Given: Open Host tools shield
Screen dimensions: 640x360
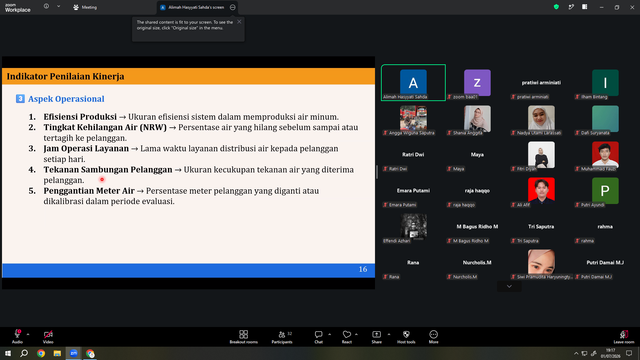Looking at the screenshot, I should (x=406, y=334).
